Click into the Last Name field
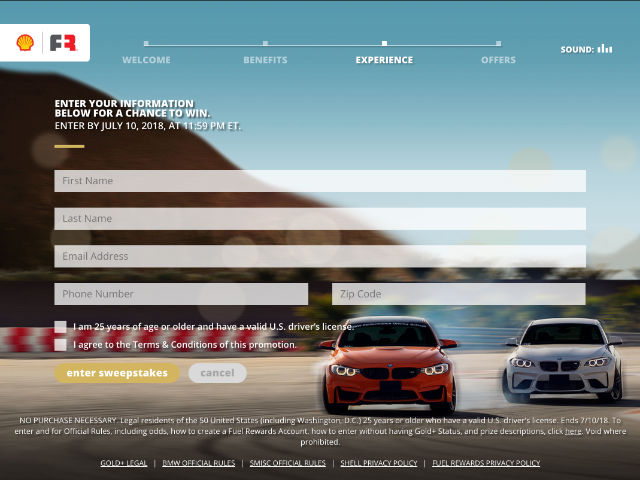640x480 pixels. point(320,219)
